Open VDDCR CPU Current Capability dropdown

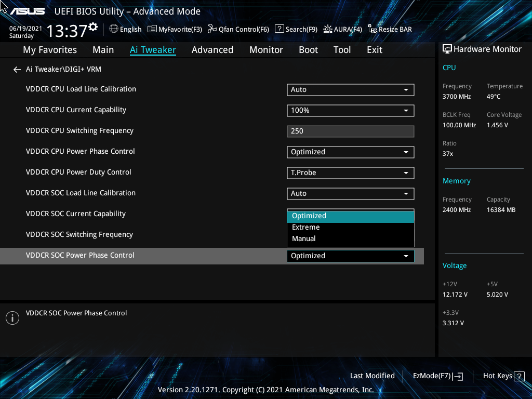pyautogui.click(x=350, y=110)
